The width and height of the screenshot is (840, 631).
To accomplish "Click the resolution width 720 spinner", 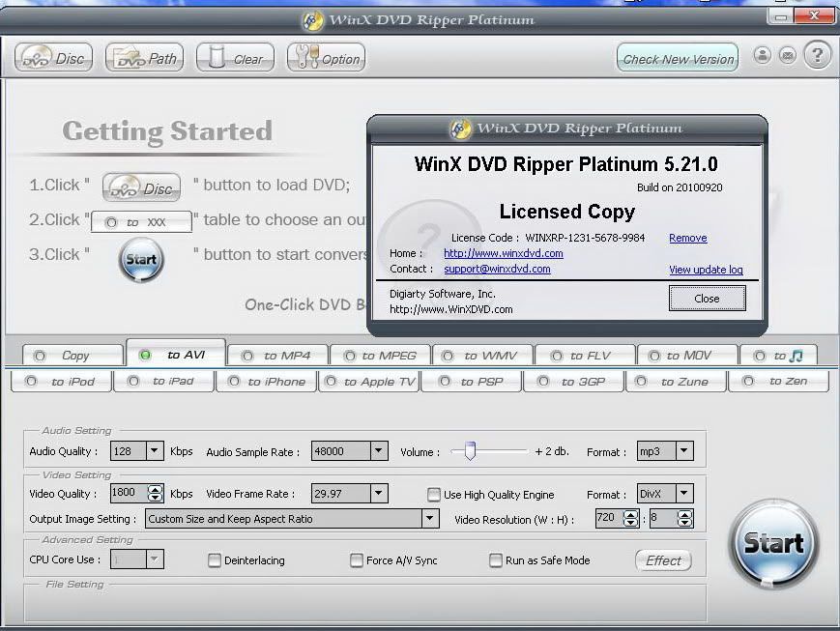I will 631,518.
